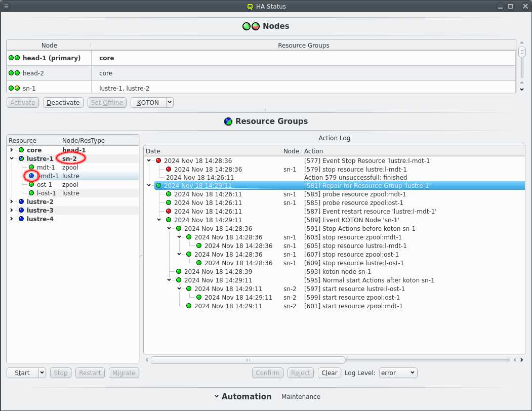This screenshot has height=411, width=532.
Task: Click the blue status dot of lustre-4
Action: pyautogui.click(x=21, y=219)
